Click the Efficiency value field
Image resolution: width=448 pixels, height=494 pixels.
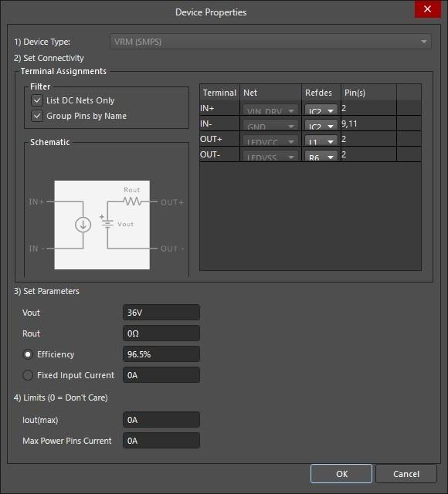click(161, 354)
